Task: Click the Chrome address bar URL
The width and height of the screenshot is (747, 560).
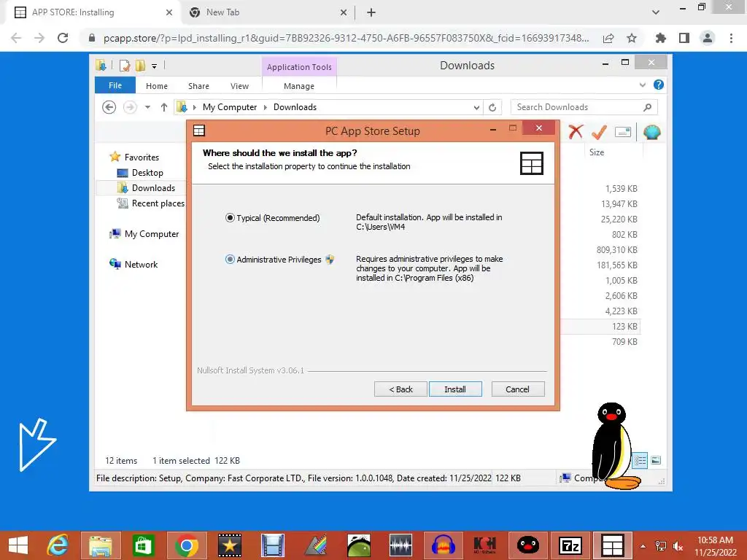Action: [346, 38]
